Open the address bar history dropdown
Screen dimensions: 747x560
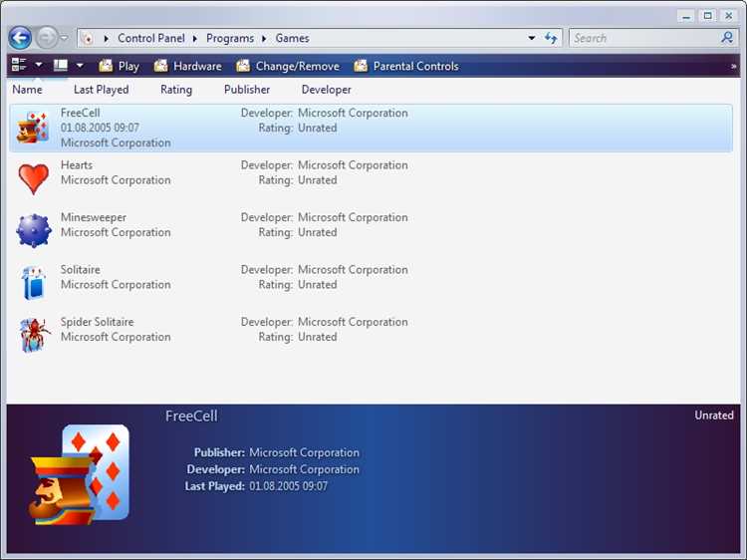(531, 38)
